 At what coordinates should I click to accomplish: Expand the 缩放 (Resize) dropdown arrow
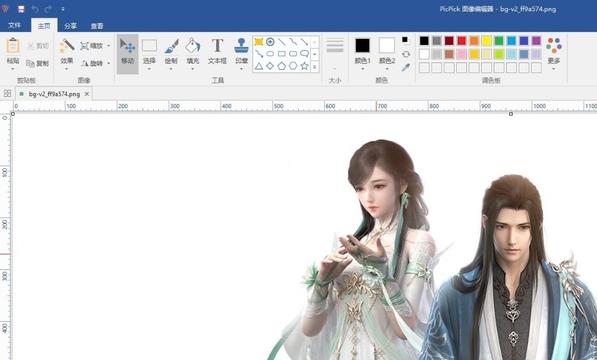tap(109, 46)
